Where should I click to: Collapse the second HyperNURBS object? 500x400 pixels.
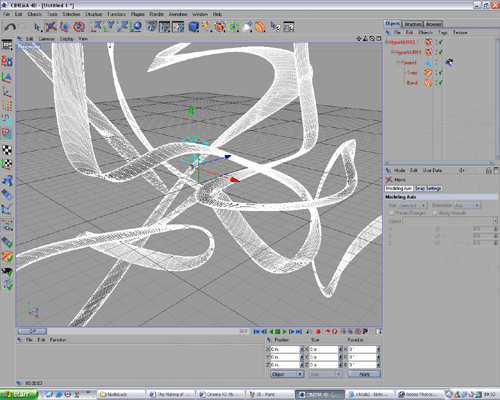coord(393,52)
